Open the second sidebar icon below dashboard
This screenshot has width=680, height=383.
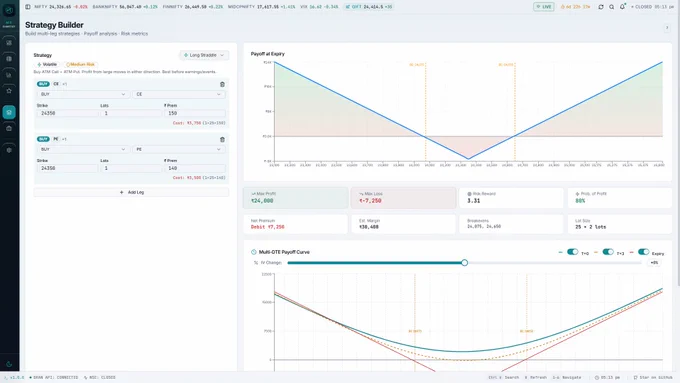(9, 59)
